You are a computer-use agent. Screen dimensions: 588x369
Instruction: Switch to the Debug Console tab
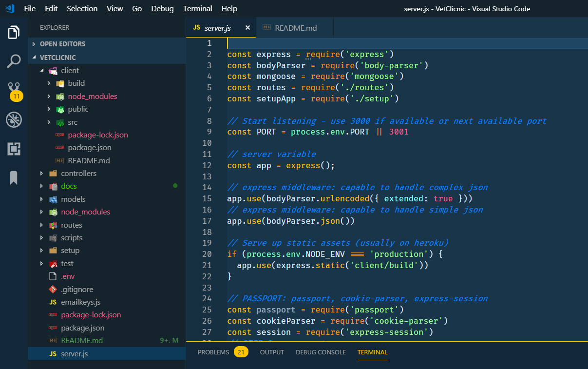click(x=321, y=352)
